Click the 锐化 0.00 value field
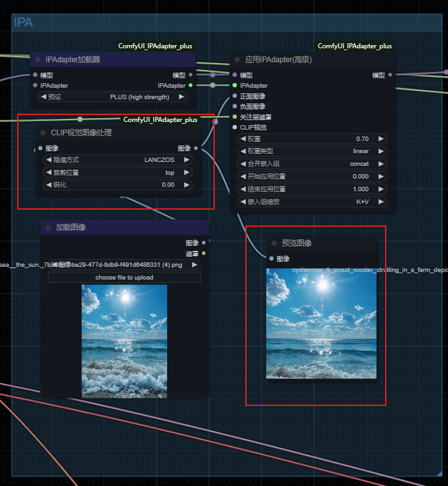448x486 pixels. click(x=118, y=185)
